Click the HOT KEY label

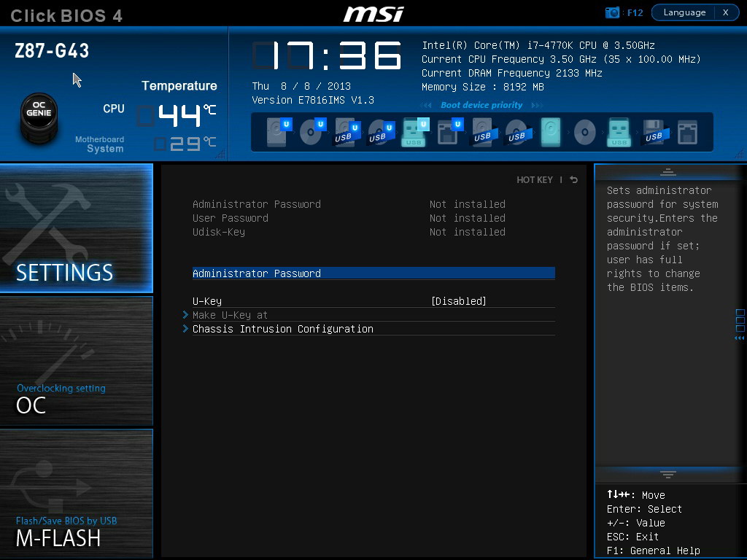click(x=535, y=179)
